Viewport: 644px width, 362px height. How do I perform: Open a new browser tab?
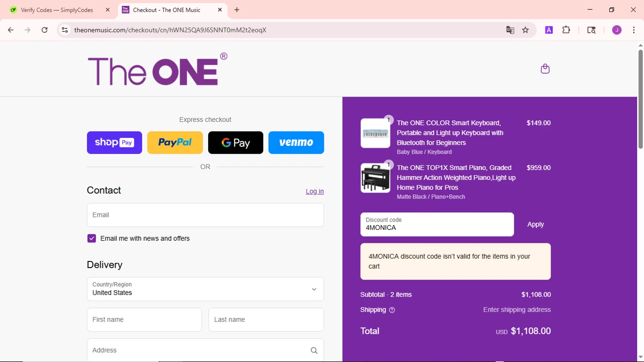(237, 10)
